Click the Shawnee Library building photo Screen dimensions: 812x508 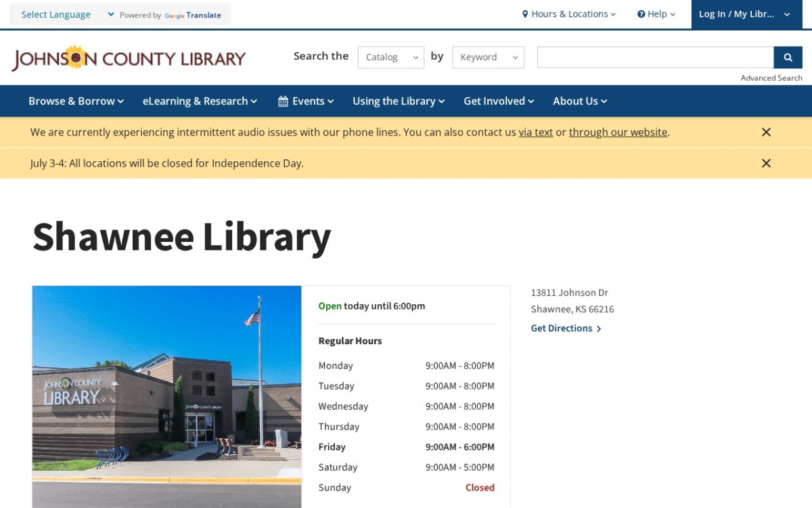[x=166, y=397]
